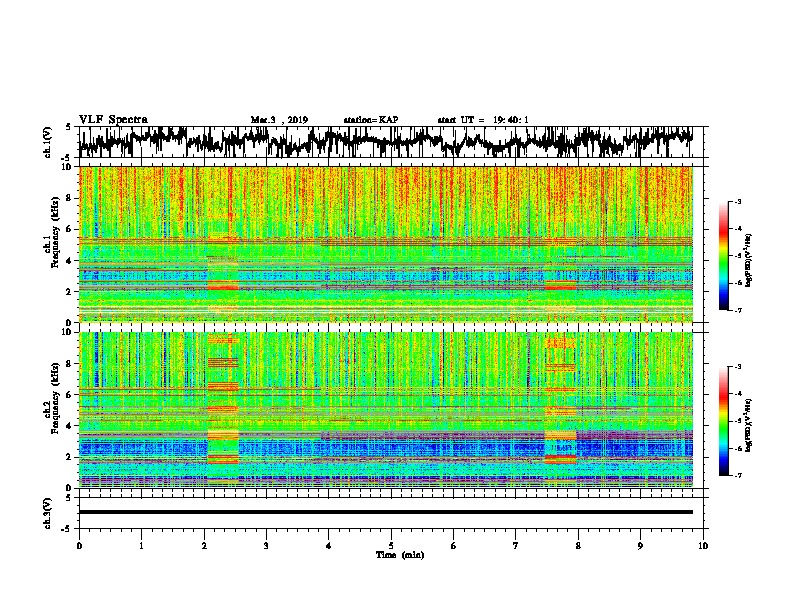Click the "9" tick label on the time axis
This screenshot has height=612, width=792.
pos(640,545)
